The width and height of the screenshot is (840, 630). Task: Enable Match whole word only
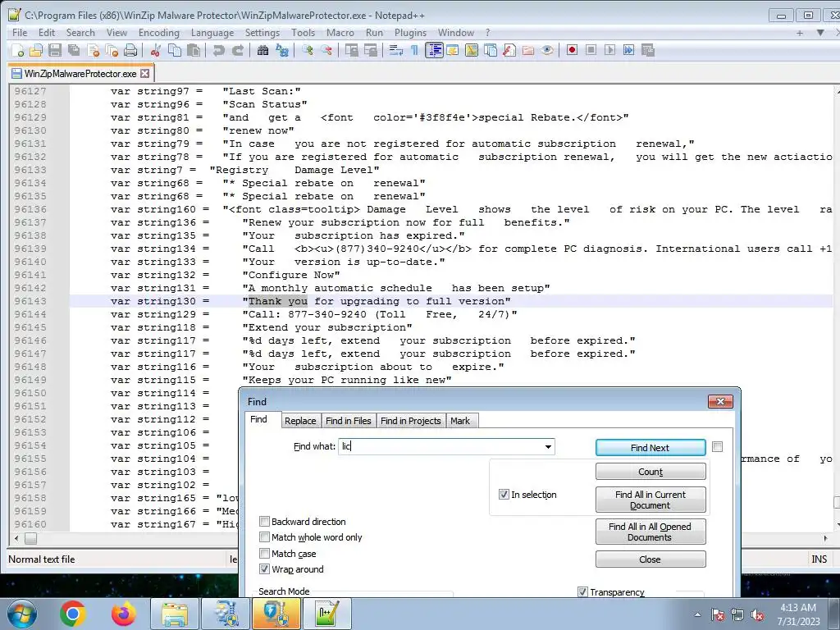point(264,536)
